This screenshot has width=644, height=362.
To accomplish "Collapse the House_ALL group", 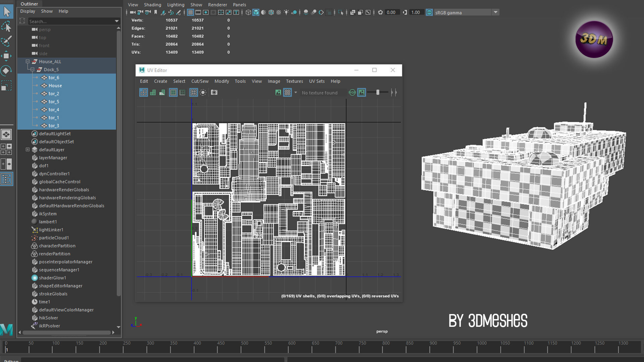I will 28,62.
